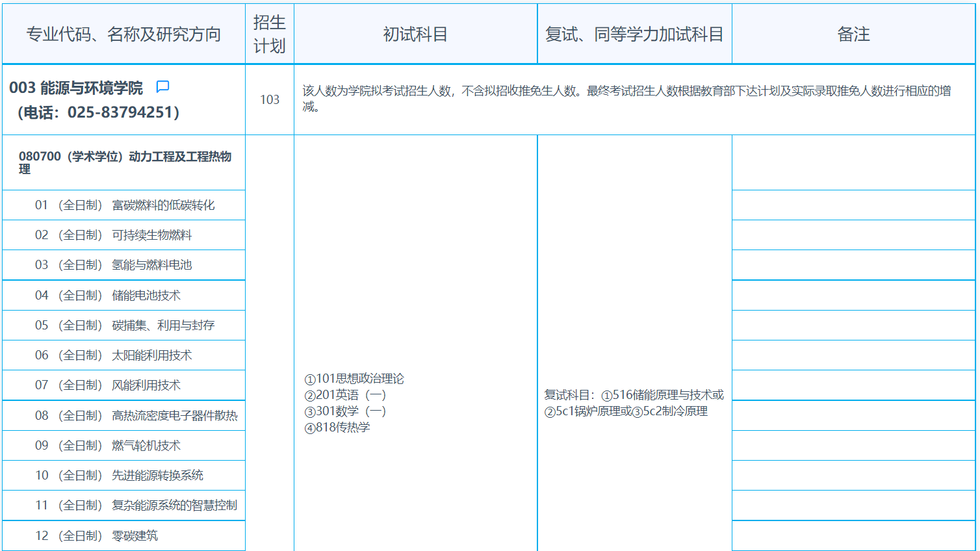Select direction 01 富碳燃料的低碳转化
Image resolution: width=980 pixels, height=551 pixels.
pyautogui.click(x=124, y=205)
